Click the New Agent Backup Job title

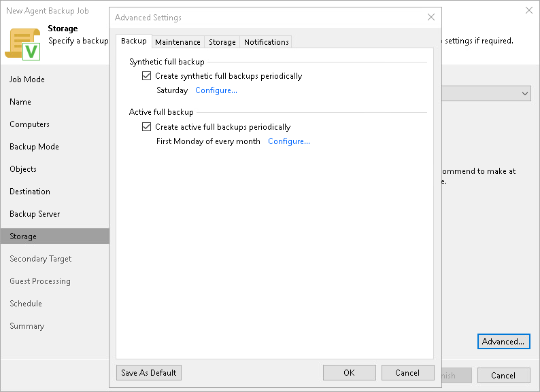click(x=48, y=11)
